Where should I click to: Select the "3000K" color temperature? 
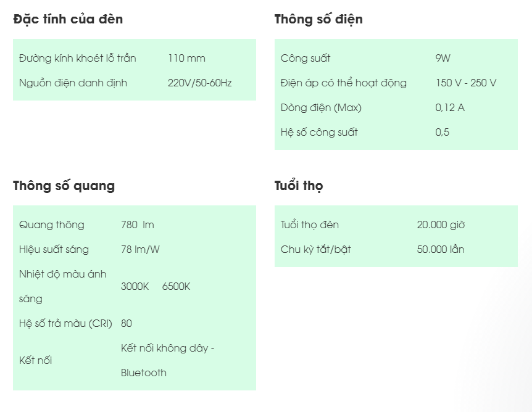tap(135, 286)
